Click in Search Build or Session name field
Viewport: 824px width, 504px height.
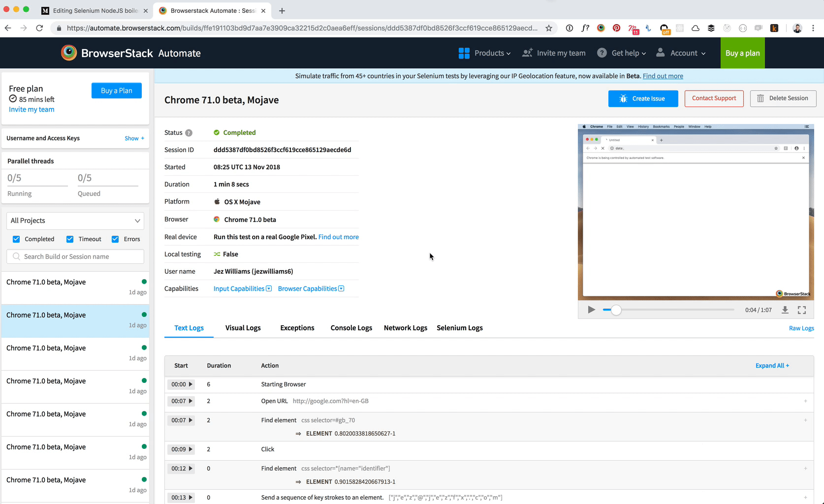tap(75, 256)
